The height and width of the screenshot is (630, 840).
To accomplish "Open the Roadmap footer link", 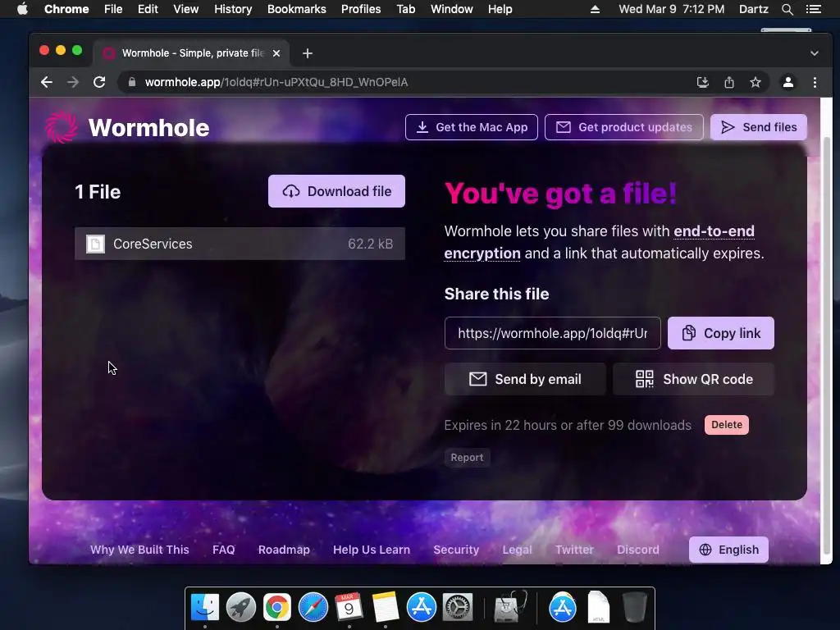I will [284, 550].
